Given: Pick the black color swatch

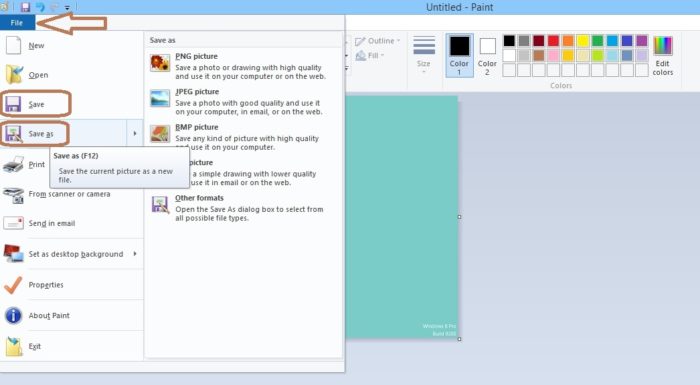Looking at the screenshot, I should [x=509, y=41].
